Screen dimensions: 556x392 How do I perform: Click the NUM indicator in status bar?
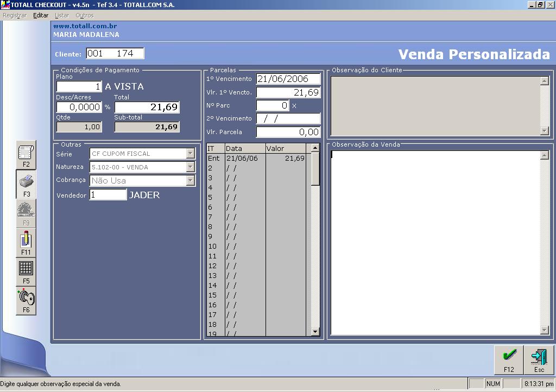(493, 383)
